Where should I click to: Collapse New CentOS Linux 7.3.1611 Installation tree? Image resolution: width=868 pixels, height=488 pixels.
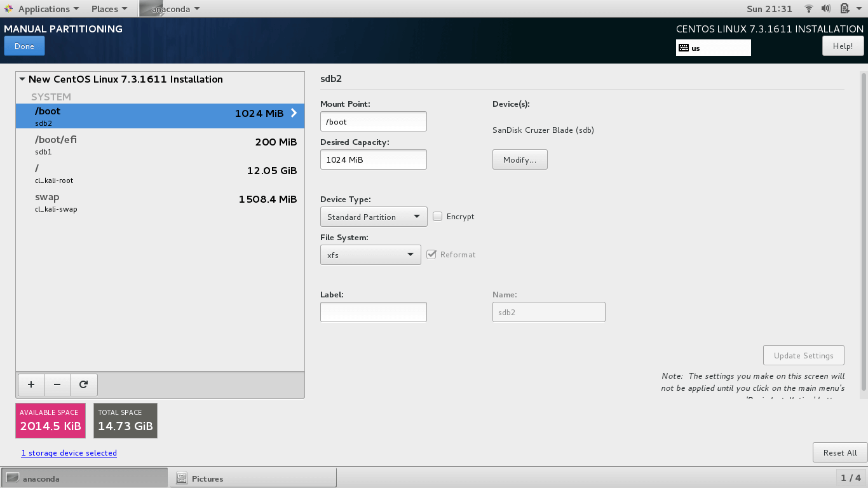point(22,79)
